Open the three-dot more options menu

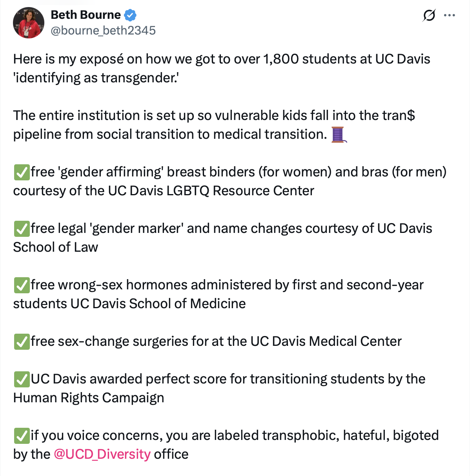449,16
